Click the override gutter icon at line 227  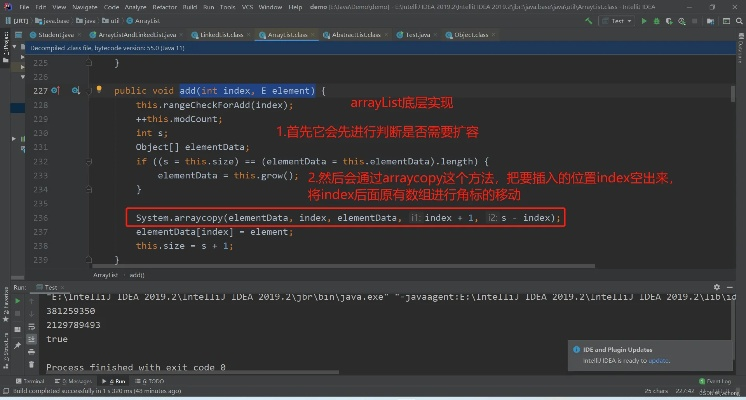click(x=55, y=90)
